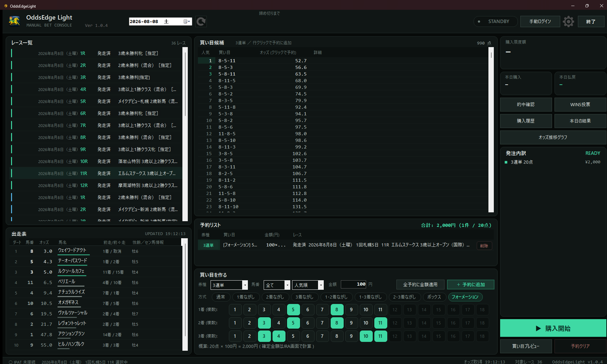Open 的中確認
This screenshot has width=607, height=364.
click(526, 105)
